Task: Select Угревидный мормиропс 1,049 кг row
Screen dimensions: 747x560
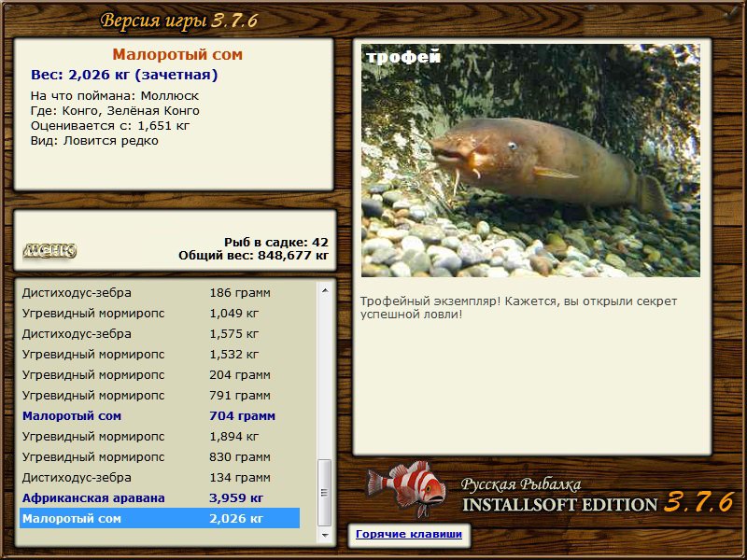Action: (160, 313)
